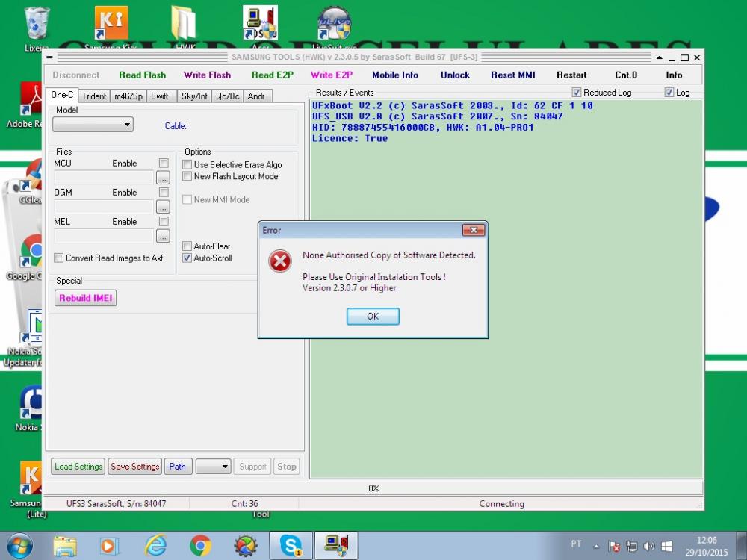This screenshot has width=747, height=560.
Task: Open the Model dropdown
Action: click(93, 125)
